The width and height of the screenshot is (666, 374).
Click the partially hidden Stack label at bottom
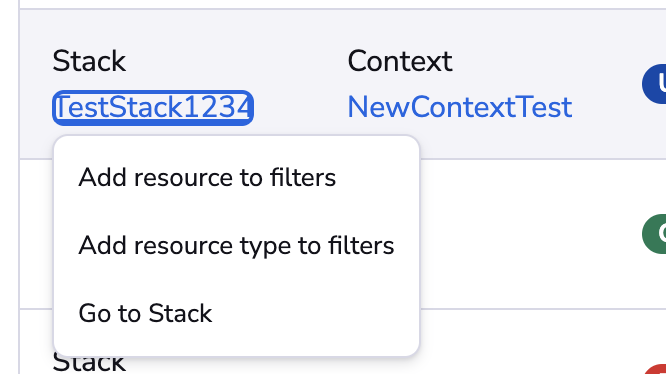click(x=89, y=364)
